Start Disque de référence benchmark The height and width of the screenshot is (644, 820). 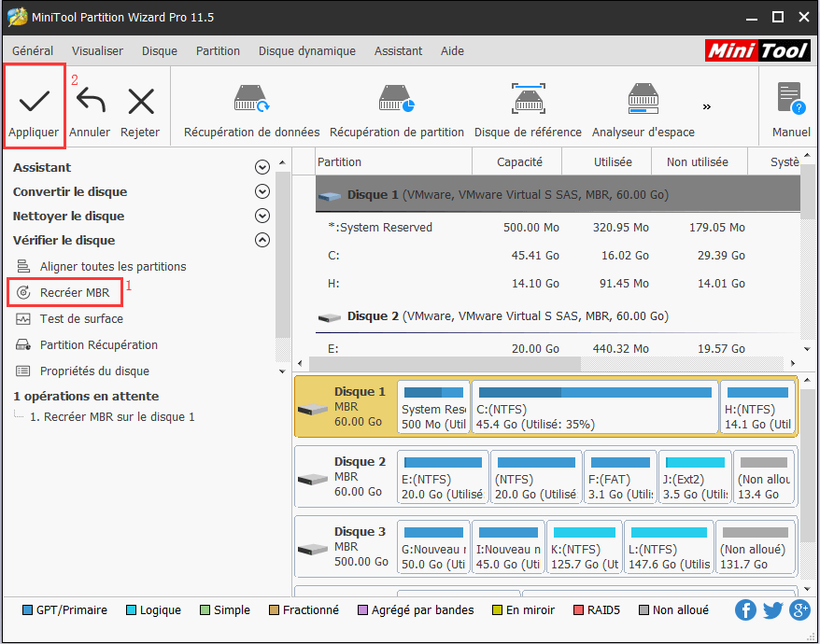529,110
